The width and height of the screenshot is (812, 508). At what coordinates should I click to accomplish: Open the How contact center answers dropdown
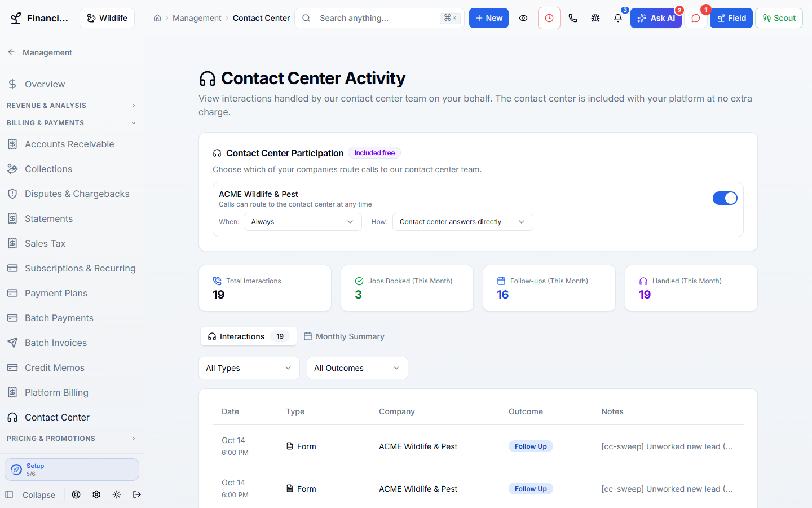tap(463, 222)
